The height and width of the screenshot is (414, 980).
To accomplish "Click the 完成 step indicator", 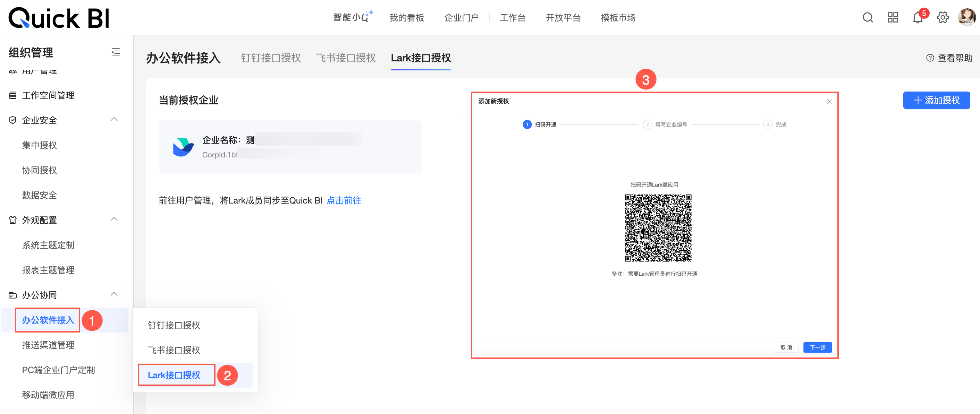I will point(775,125).
